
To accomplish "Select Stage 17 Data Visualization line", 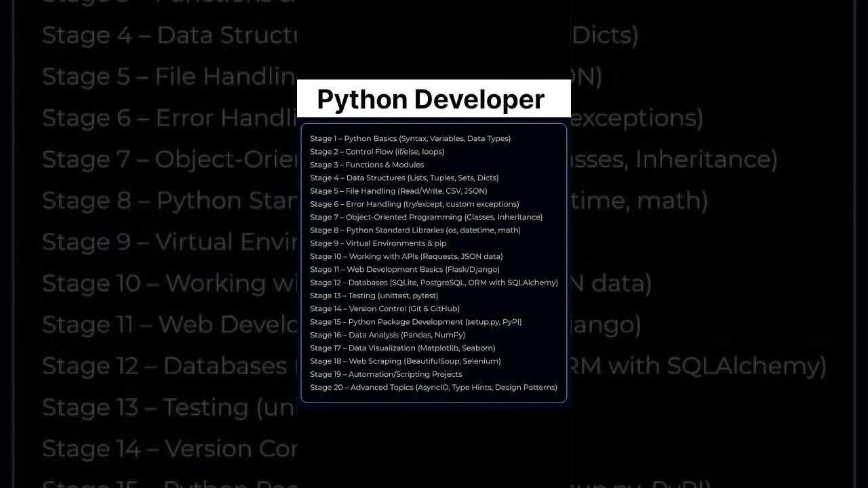I will (402, 348).
